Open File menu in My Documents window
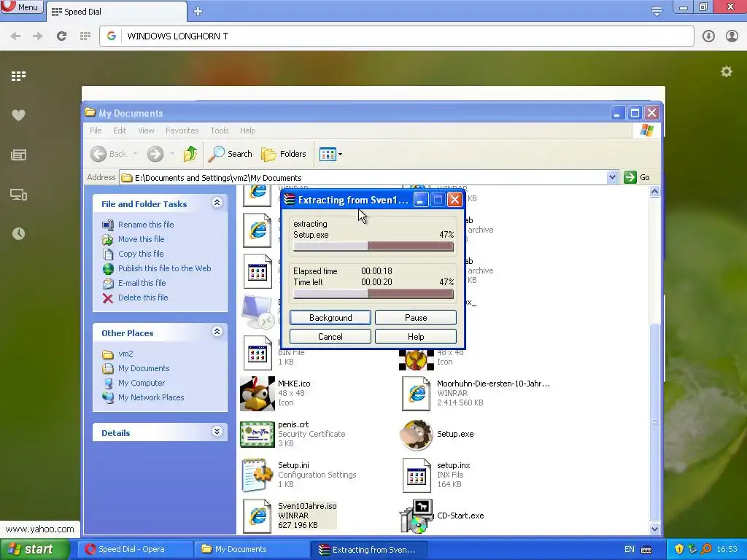This screenshot has height=560, width=747. click(x=96, y=131)
